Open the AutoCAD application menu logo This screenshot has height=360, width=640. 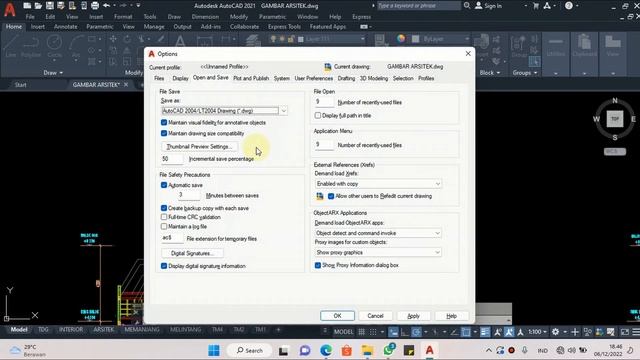click(x=9, y=9)
